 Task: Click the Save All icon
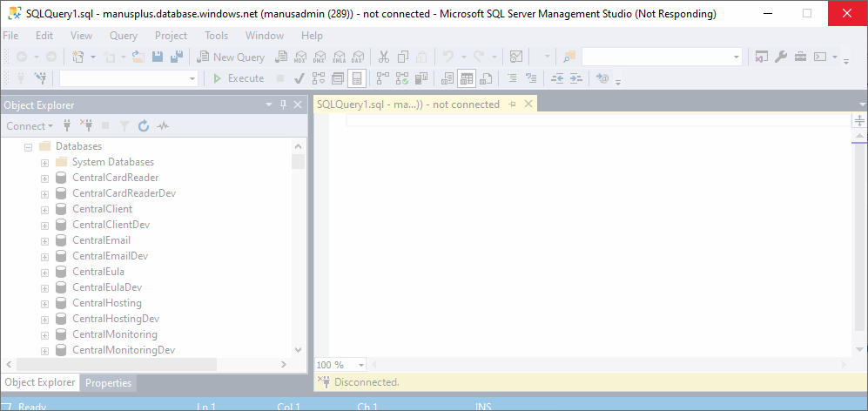tap(177, 57)
